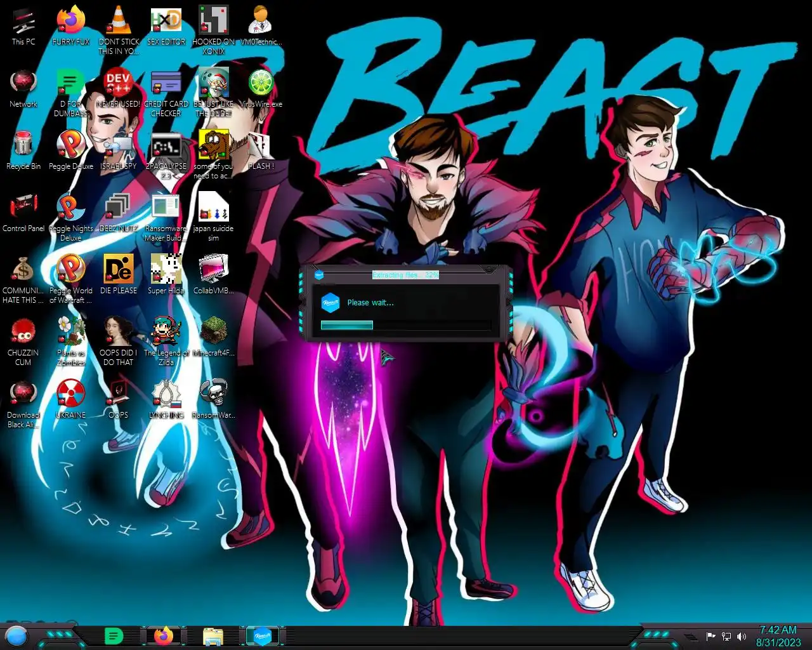Select the Download Black Ali... shortcut
The image size is (812, 650).
point(23,403)
